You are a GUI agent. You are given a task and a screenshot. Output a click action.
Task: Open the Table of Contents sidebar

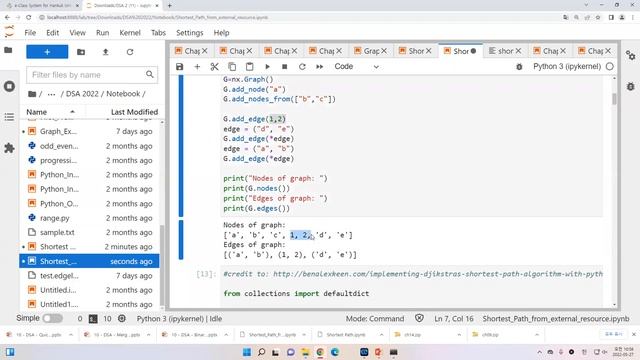pyautogui.click(x=9, y=117)
